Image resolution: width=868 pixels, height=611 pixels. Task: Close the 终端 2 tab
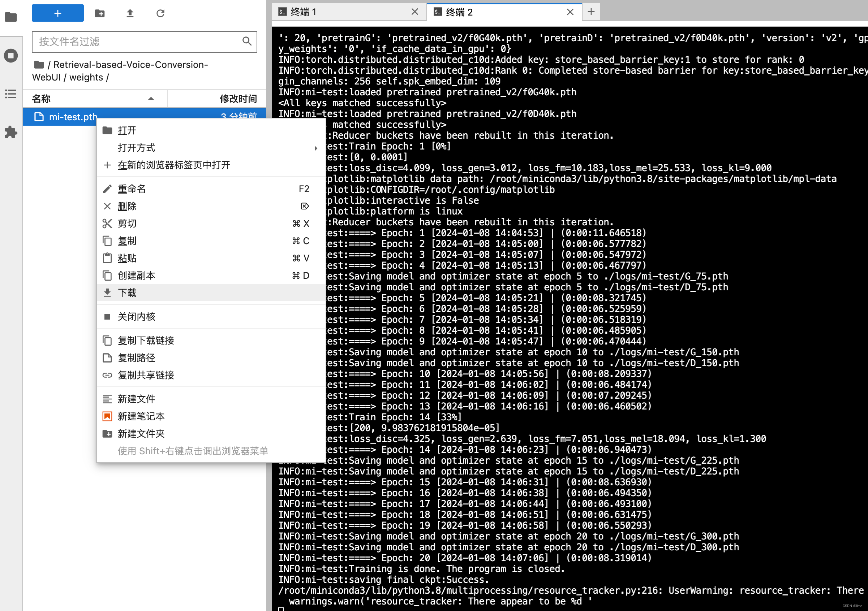point(570,12)
